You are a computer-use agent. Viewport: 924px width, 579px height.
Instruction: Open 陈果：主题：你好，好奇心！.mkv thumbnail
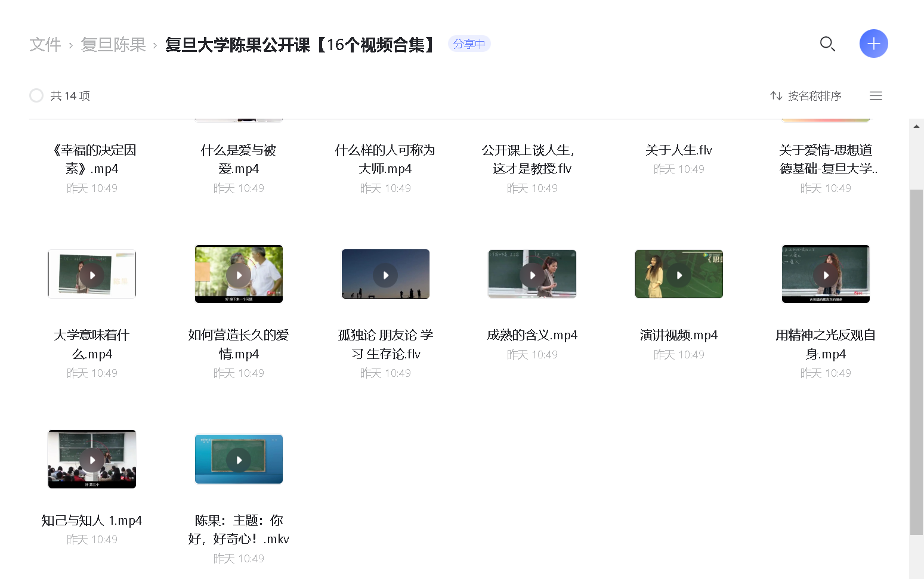click(239, 459)
